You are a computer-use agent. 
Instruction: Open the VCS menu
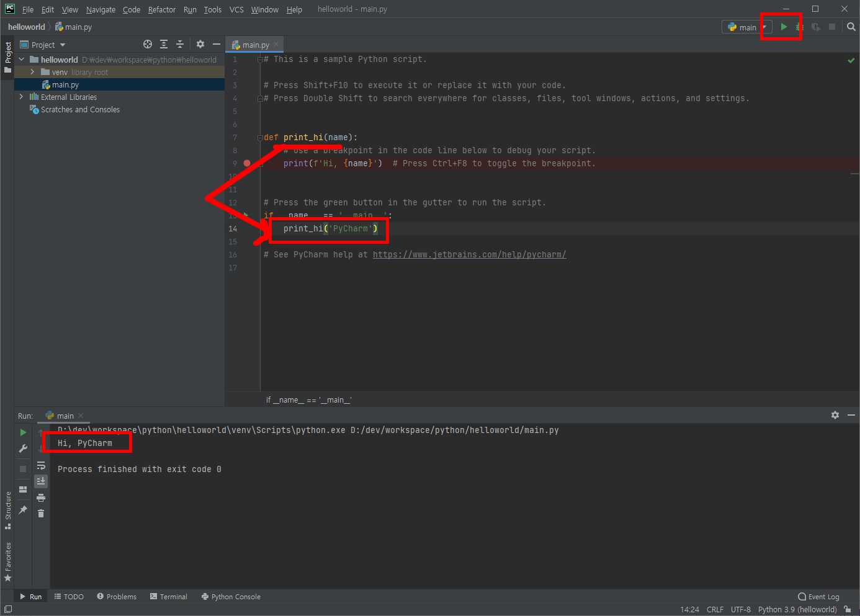tap(236, 9)
